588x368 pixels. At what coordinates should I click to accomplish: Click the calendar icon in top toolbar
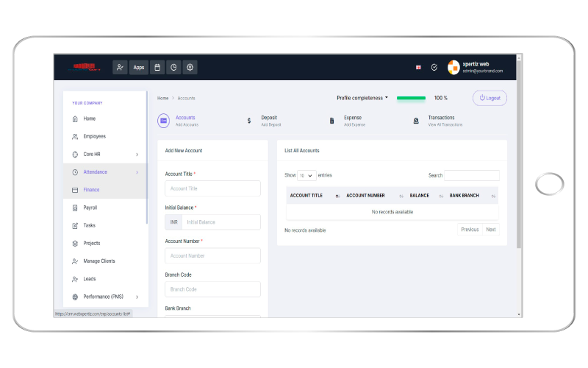157,67
